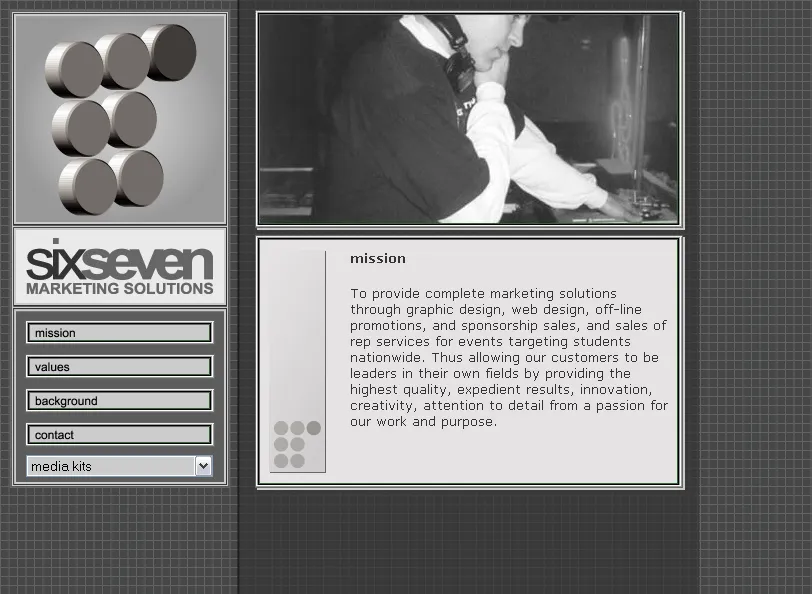Expand the media kits dropdown arrow
The image size is (812, 594).
(204, 466)
